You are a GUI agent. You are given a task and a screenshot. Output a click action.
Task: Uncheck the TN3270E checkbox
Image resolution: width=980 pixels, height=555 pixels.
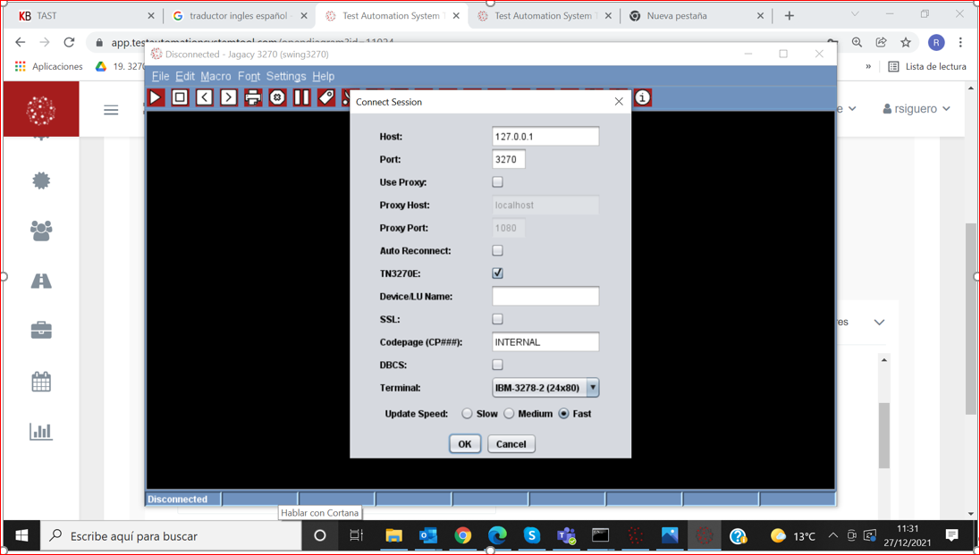pyautogui.click(x=497, y=273)
